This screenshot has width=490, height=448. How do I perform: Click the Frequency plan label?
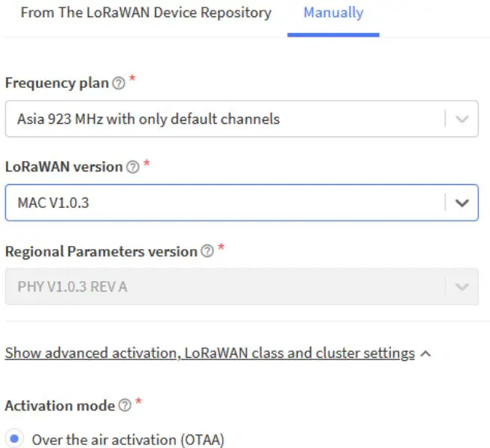coord(57,83)
